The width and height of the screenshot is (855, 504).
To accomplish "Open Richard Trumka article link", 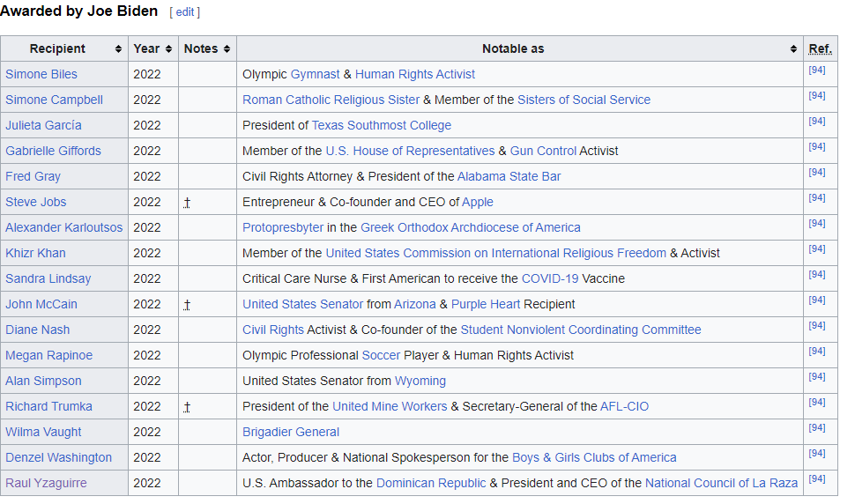I will pyautogui.click(x=49, y=407).
